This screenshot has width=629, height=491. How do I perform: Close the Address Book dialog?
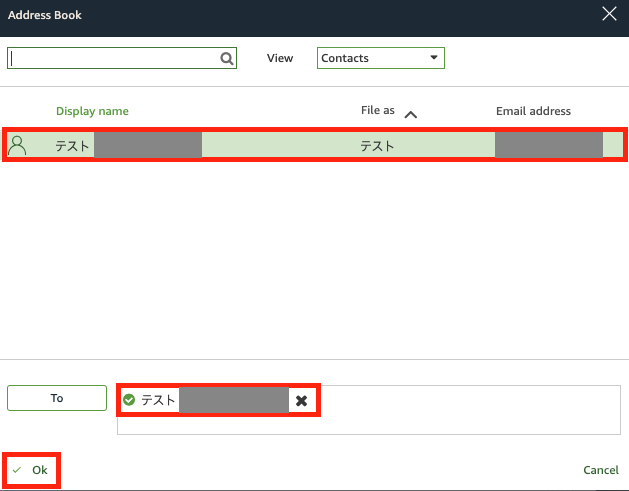(x=608, y=14)
